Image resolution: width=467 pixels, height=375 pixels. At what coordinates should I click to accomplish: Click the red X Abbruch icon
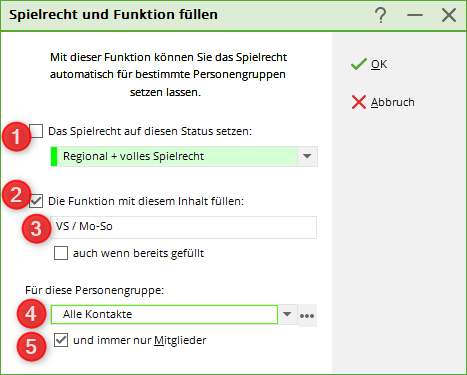pyautogui.click(x=359, y=102)
